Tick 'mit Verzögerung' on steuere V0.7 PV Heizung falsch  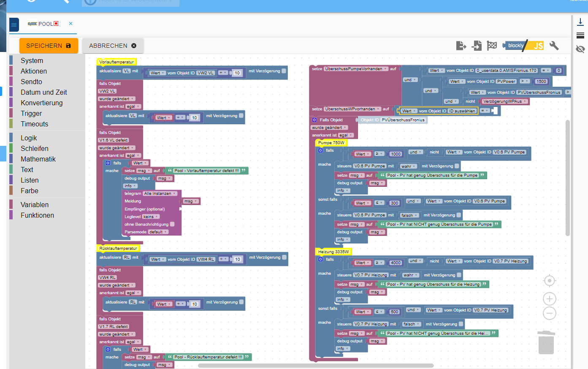pyautogui.click(x=461, y=324)
